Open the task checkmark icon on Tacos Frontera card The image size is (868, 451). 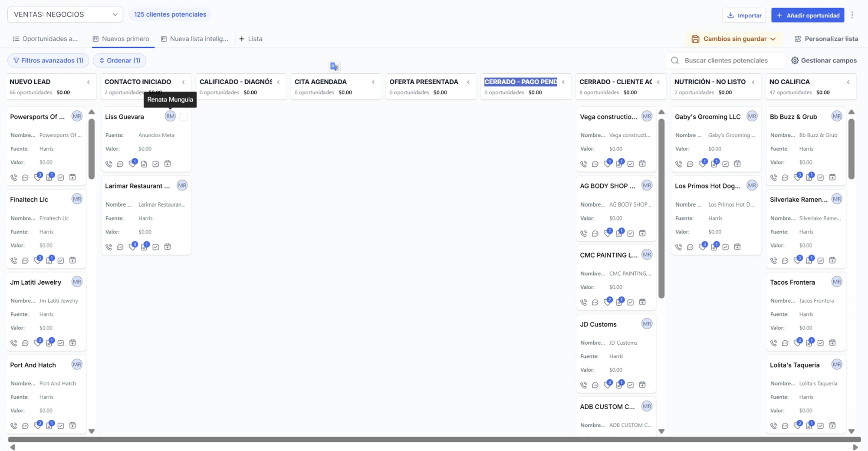click(821, 343)
